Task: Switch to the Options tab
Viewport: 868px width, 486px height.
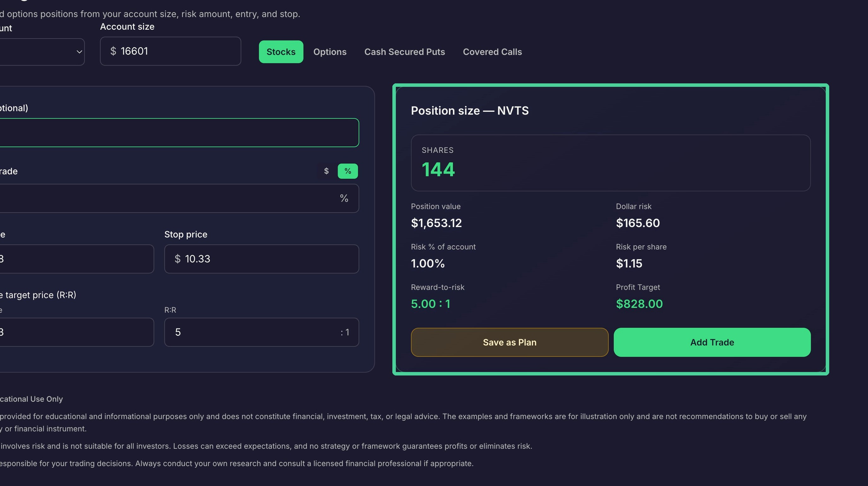Action: (330, 51)
